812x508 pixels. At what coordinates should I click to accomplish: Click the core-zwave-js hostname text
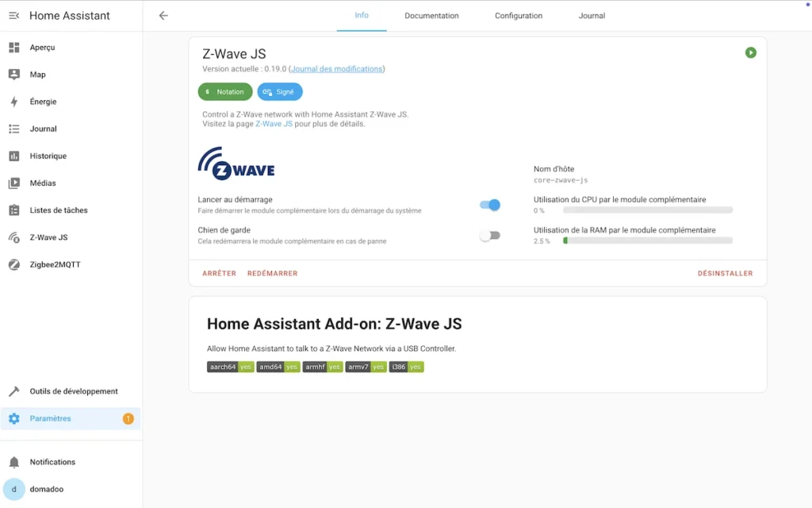pyautogui.click(x=561, y=180)
